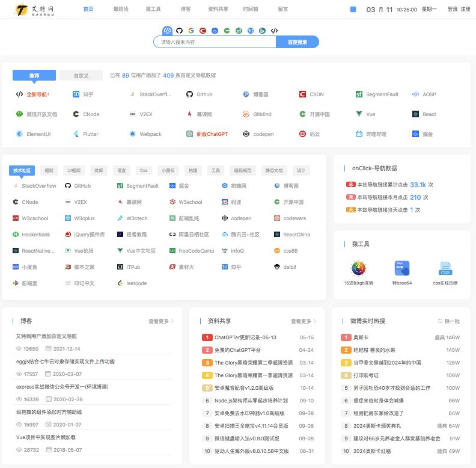Select the code brackets search engine icon

pos(275,31)
